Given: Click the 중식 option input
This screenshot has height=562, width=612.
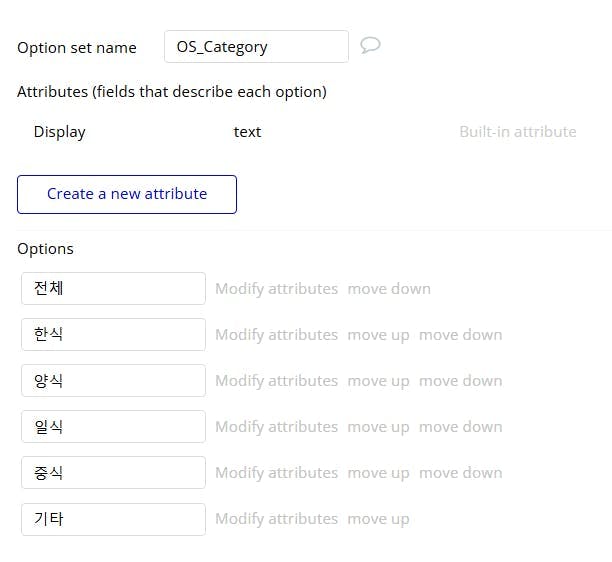Looking at the screenshot, I should [113, 473].
